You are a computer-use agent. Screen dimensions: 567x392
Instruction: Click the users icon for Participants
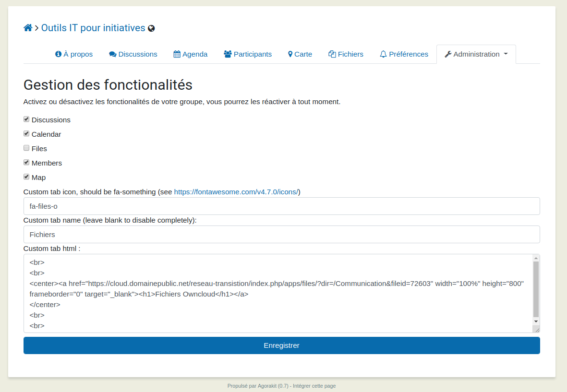click(228, 54)
